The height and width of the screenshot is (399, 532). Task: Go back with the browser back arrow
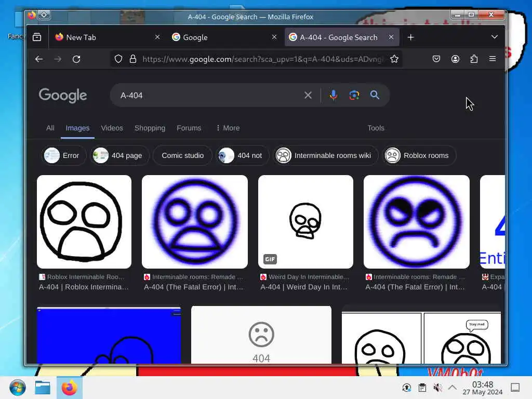pos(39,59)
